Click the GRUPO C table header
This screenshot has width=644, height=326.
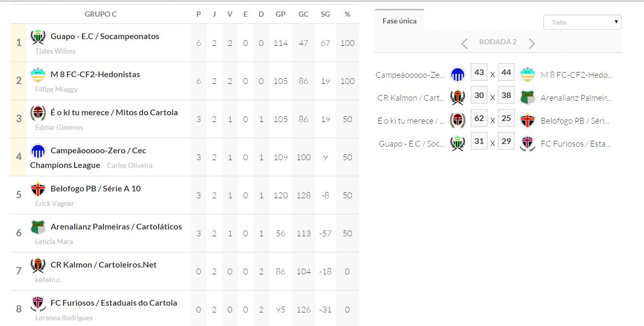point(101,14)
